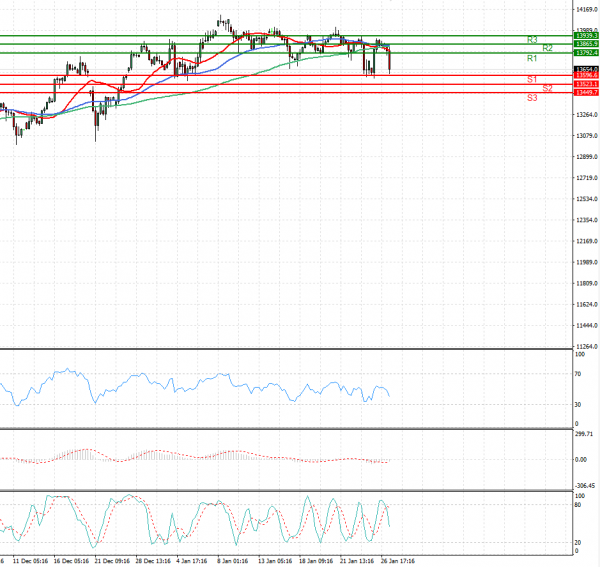
Task: Click the 13 Jan 05:16 time label
Action: [276, 561]
